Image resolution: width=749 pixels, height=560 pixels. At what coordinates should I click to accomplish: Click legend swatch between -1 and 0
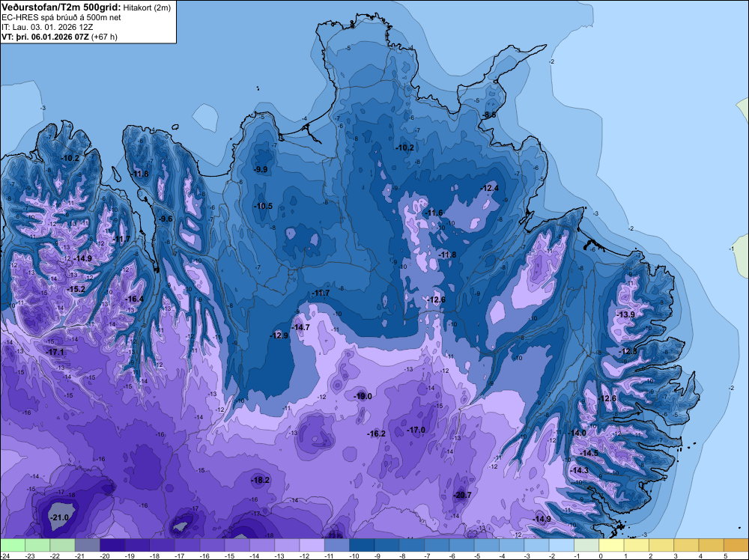[x=586, y=545]
